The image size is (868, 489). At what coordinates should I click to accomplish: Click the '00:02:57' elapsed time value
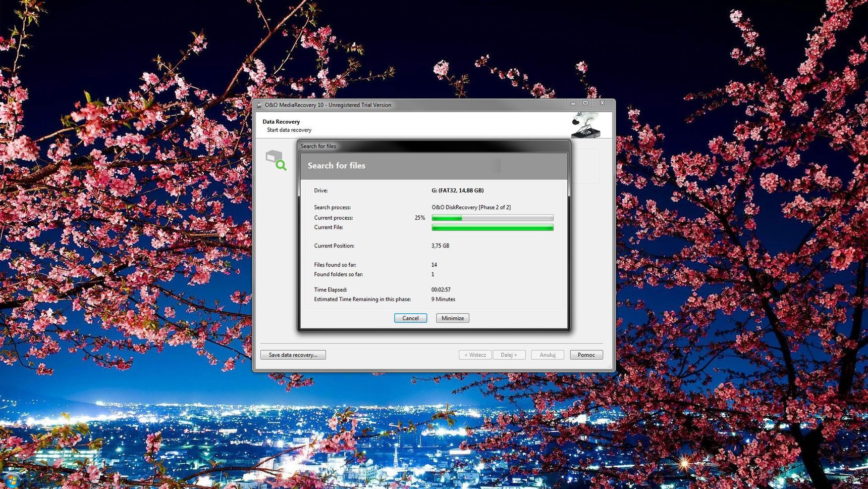441,290
